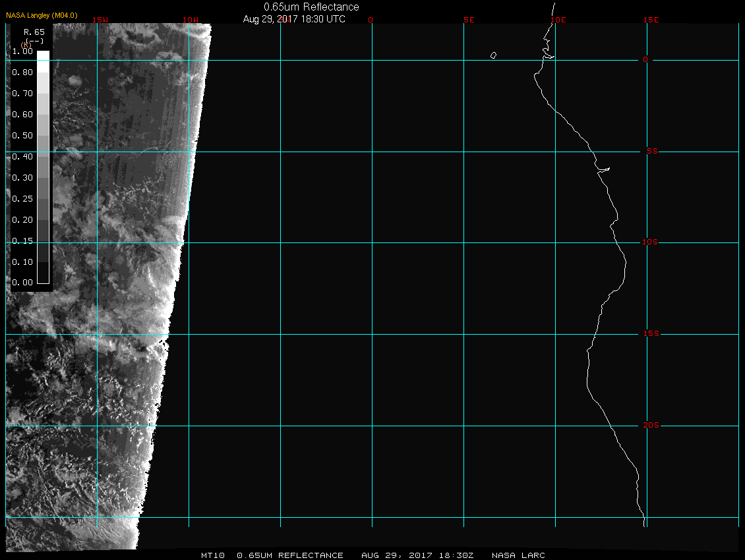This screenshot has width=745, height=560.
Task: Click the "0.70" color bar value
Action: pyautogui.click(x=22, y=93)
